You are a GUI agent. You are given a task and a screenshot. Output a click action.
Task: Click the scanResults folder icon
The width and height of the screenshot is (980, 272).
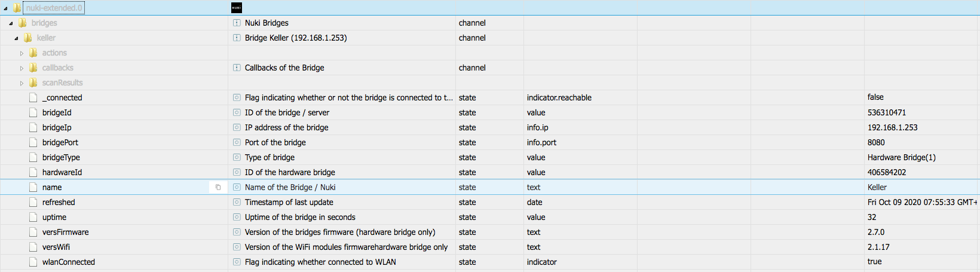pos(33,82)
